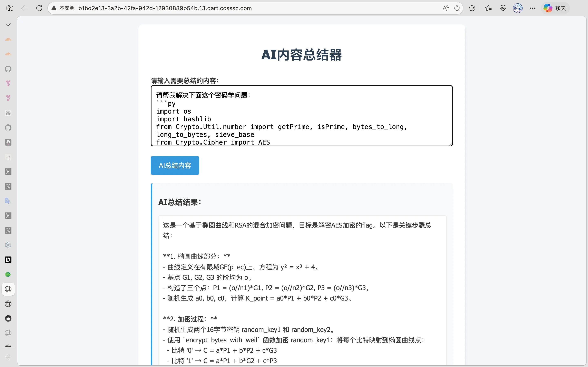Open the settings and more ellipsis menu
This screenshot has width=588, height=367.
click(x=532, y=8)
